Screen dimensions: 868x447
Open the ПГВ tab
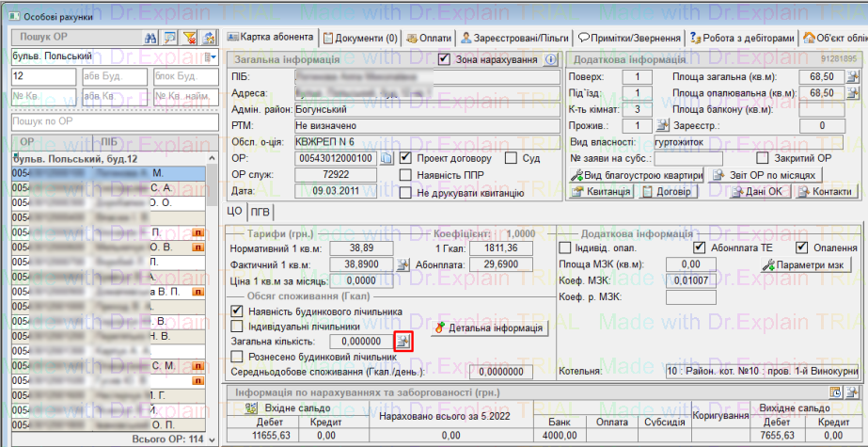(x=261, y=211)
